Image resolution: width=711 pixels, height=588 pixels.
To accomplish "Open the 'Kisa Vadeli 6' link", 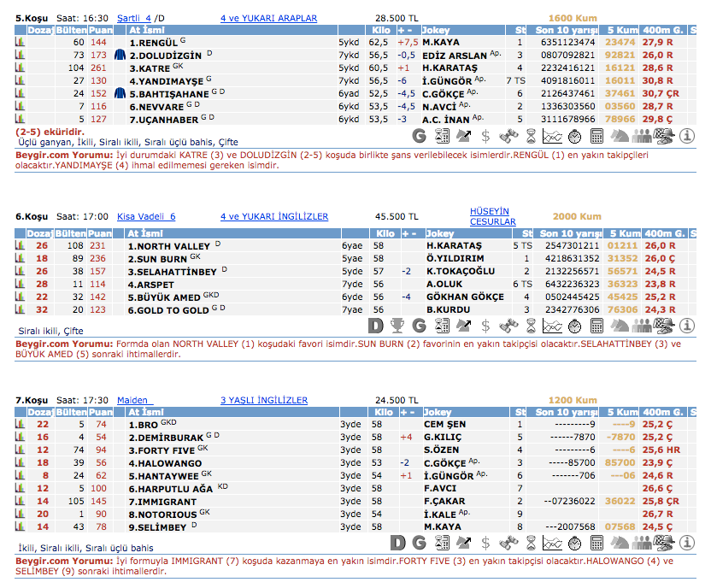I will click(145, 217).
